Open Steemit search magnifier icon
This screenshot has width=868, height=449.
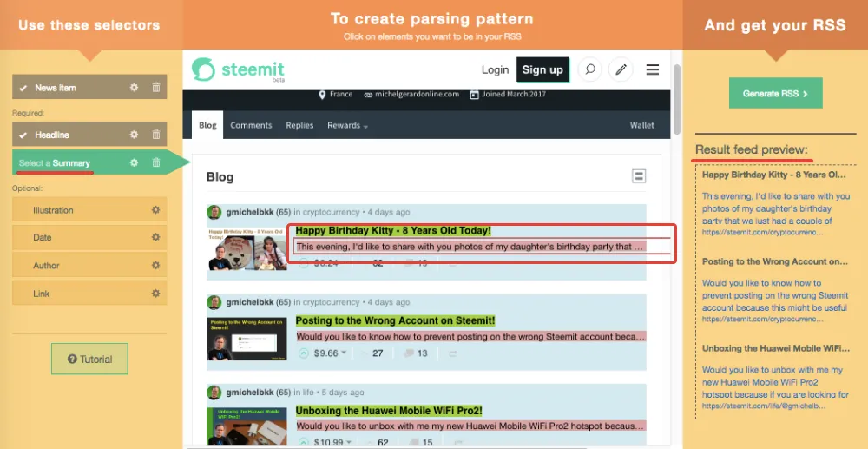(590, 69)
